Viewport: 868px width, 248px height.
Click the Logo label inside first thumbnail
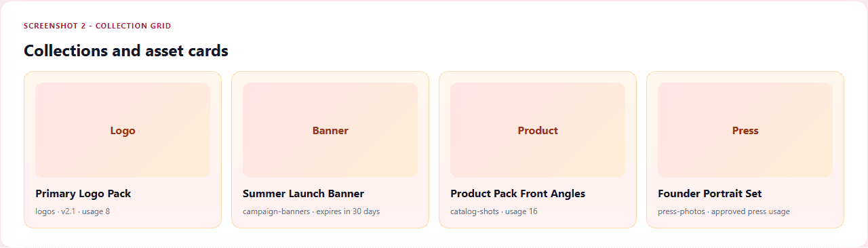123,130
